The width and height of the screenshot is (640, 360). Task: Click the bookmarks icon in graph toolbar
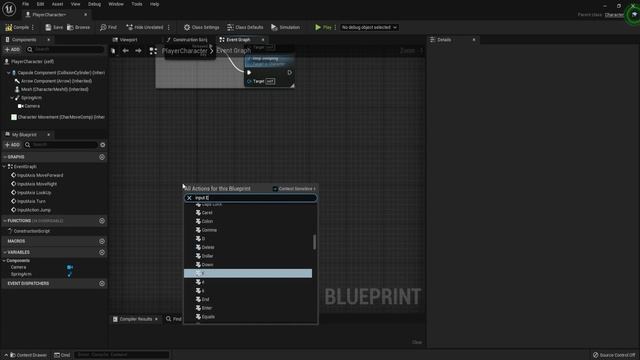113,51
